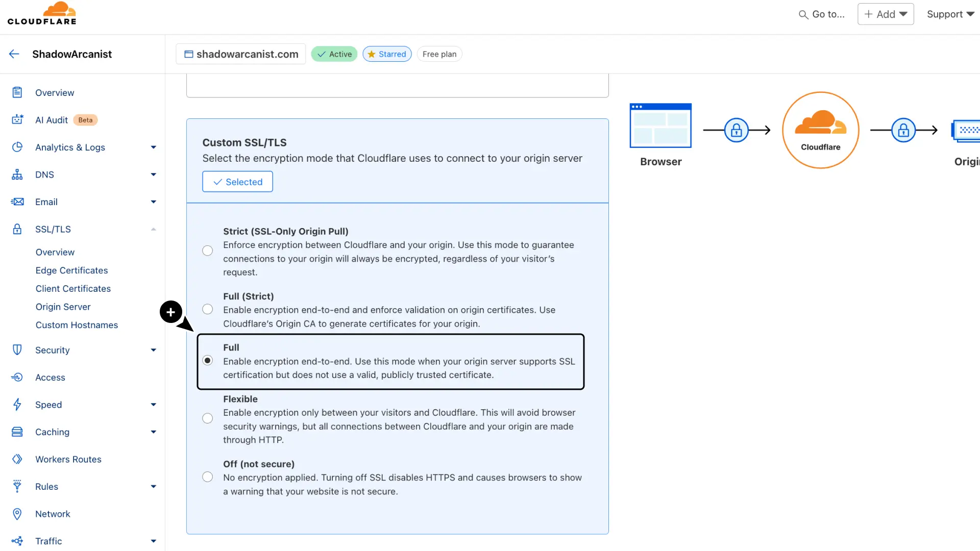The height and width of the screenshot is (551, 980).
Task: Open Edge Certificates submenu item
Action: 71,270
